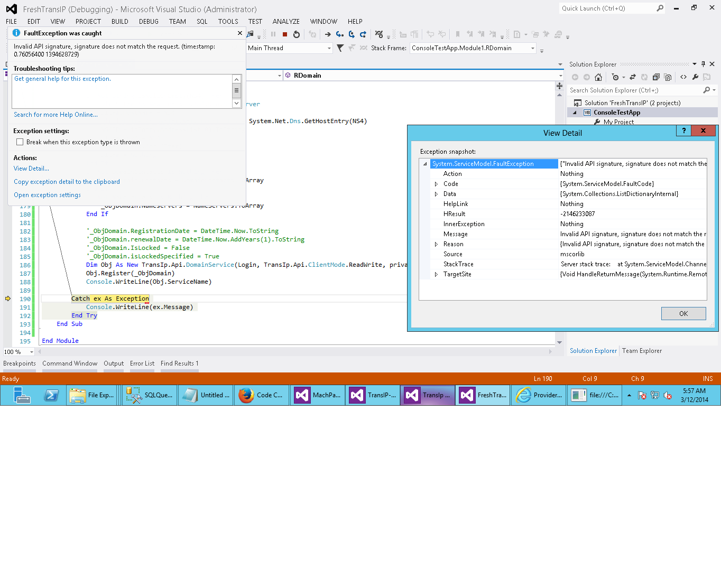Screen dimensions: 721x588
Task: Open Solution Explorer Home view
Action: (598, 77)
